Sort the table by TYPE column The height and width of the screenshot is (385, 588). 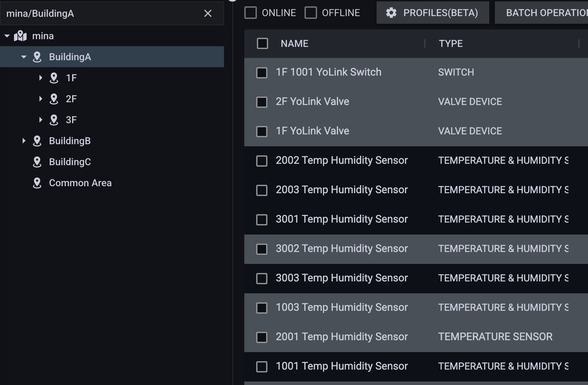click(x=451, y=43)
